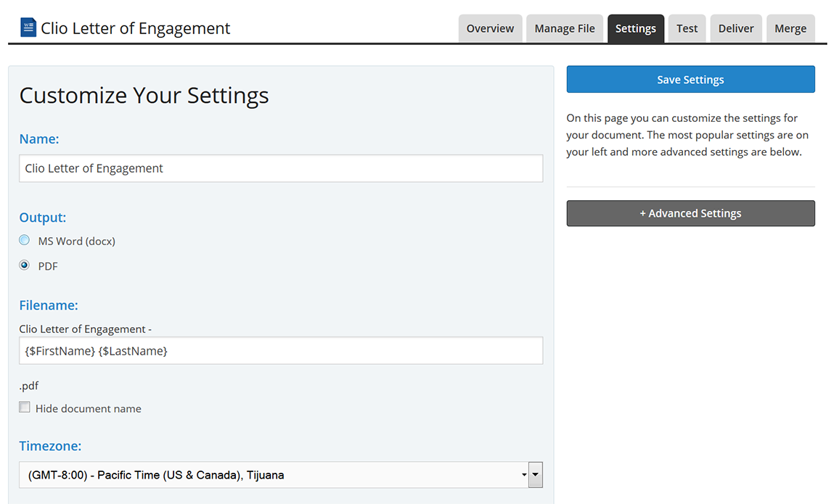This screenshot has width=834, height=504.
Task: Select the MS Word (docx) output option
Action: [25, 241]
